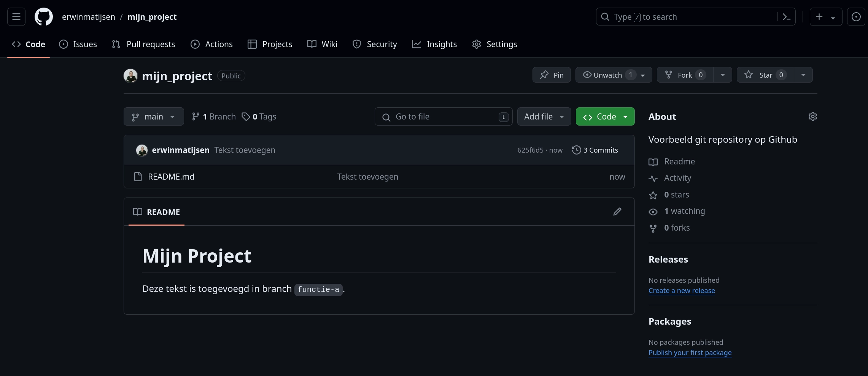868x376 pixels.
Task: Open the create new plus menu
Action: click(826, 17)
